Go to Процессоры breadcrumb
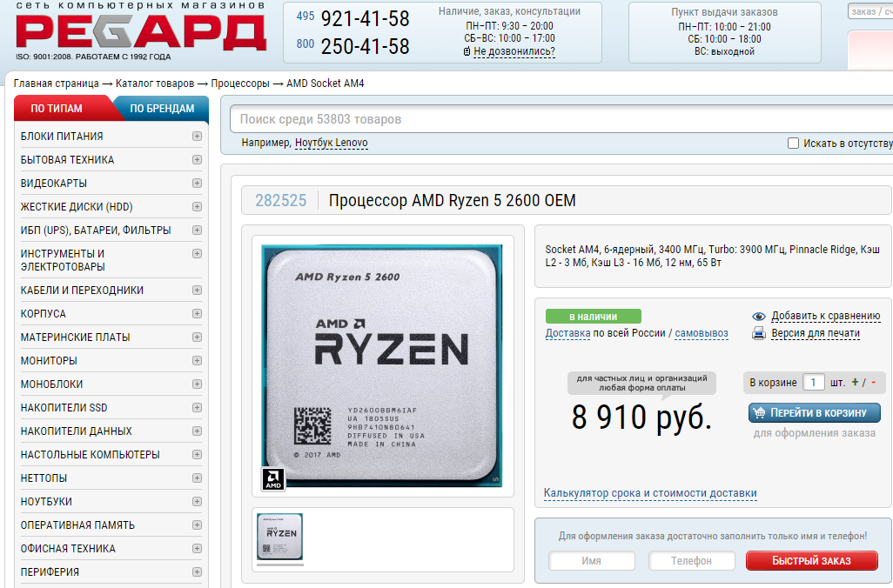This screenshot has height=588, width=893. click(x=240, y=84)
